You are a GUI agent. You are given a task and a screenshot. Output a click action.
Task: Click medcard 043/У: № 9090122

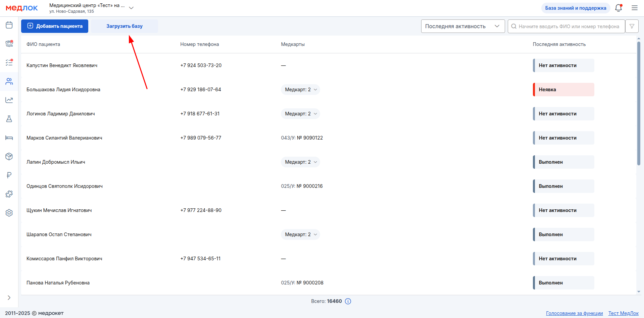[x=302, y=138]
